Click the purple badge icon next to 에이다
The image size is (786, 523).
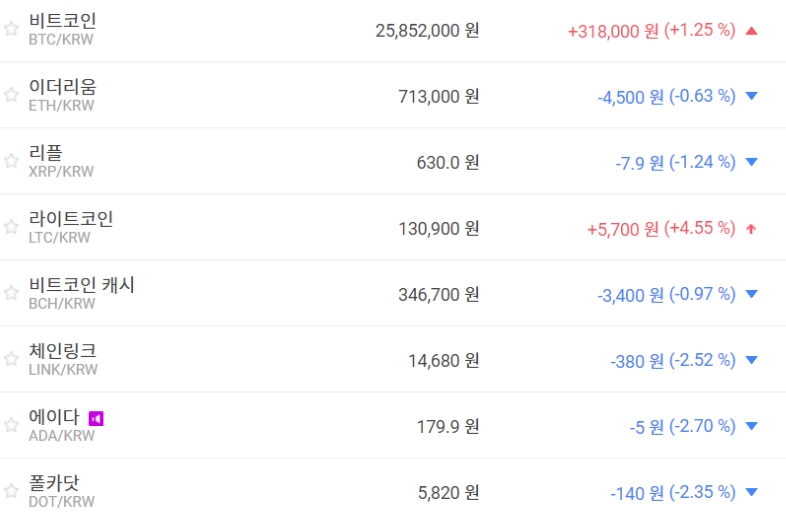coord(96,418)
